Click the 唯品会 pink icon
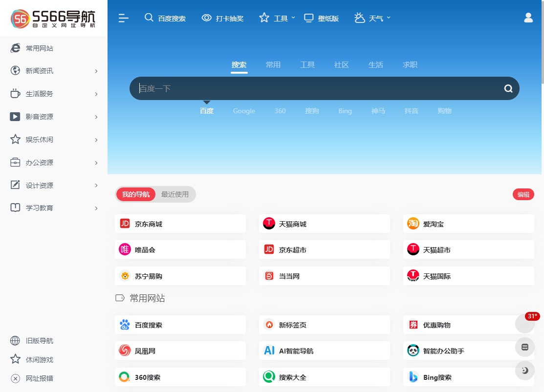Screen dimensions: 544x392 pyautogui.click(x=125, y=249)
